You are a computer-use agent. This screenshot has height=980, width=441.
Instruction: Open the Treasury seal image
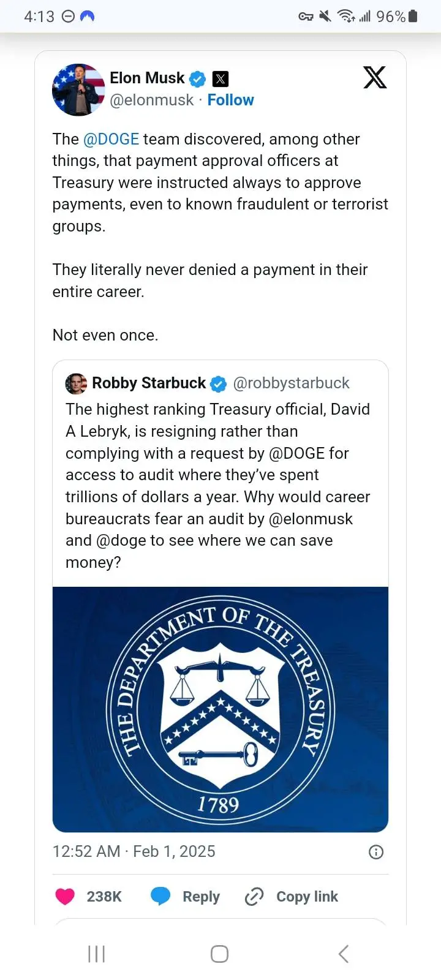221,709
